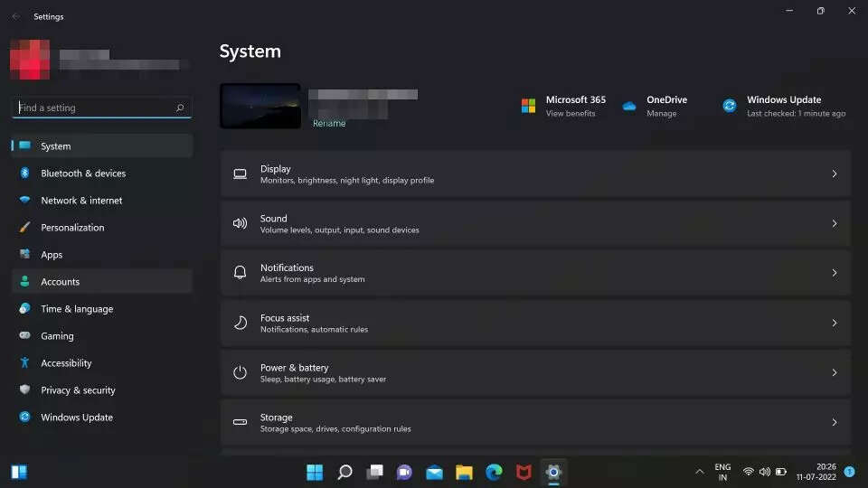Open Power & battery via its chevron
Viewport: 868px width, 488px height.
click(834, 372)
